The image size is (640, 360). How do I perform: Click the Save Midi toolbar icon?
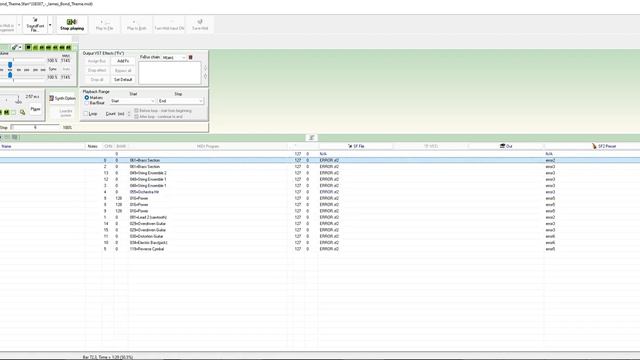(x=200, y=24)
